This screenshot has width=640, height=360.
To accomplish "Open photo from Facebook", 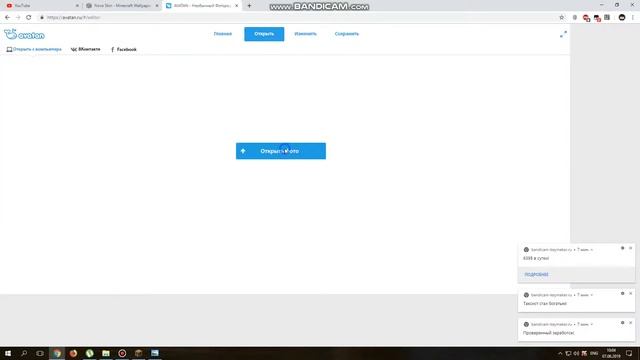I will click(124, 49).
